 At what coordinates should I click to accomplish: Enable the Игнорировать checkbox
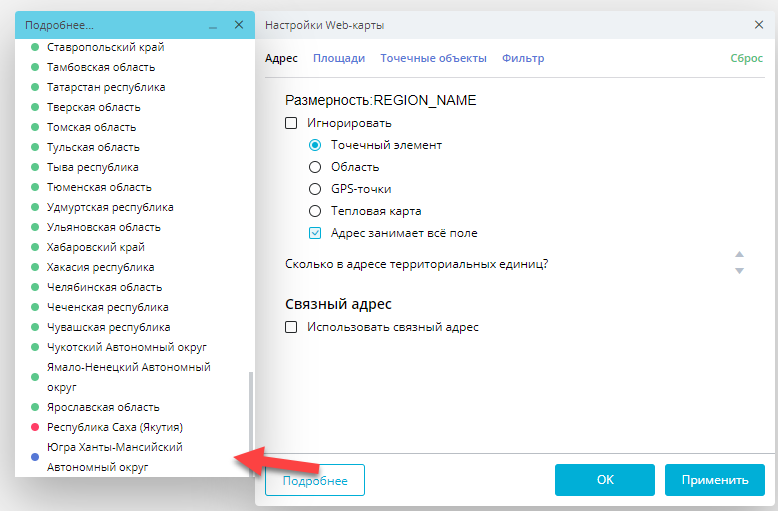point(292,123)
